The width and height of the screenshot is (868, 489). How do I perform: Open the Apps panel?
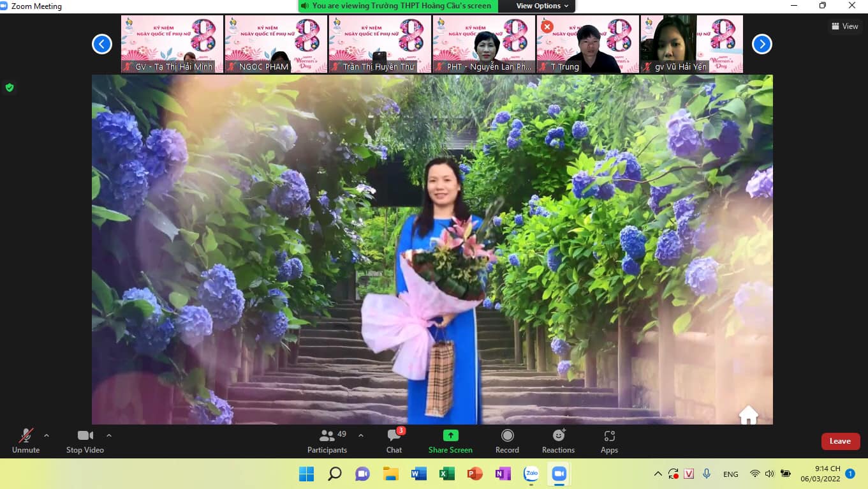click(x=609, y=440)
